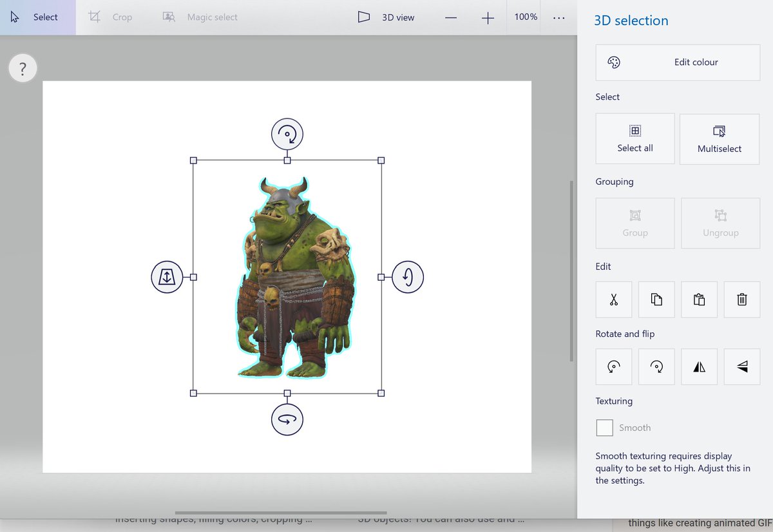Viewport: 773px width, 532px height.
Task: Paste from clipboard icon
Action: (x=699, y=299)
